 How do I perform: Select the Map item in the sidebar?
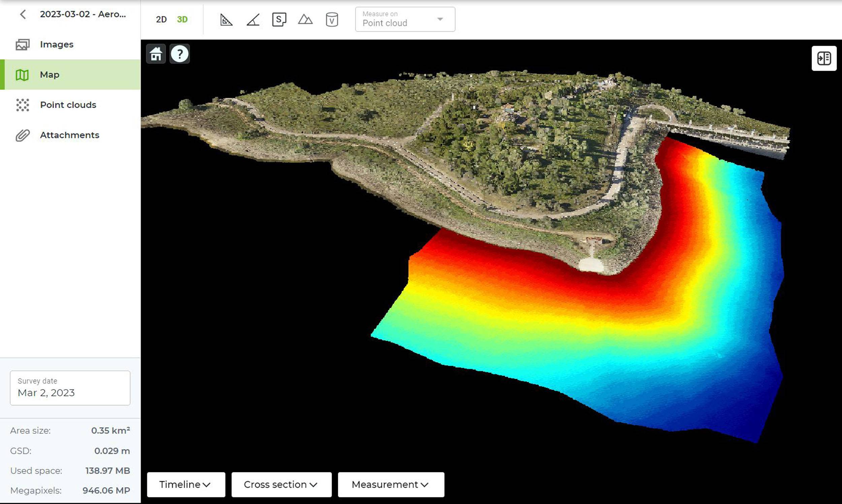click(x=49, y=74)
